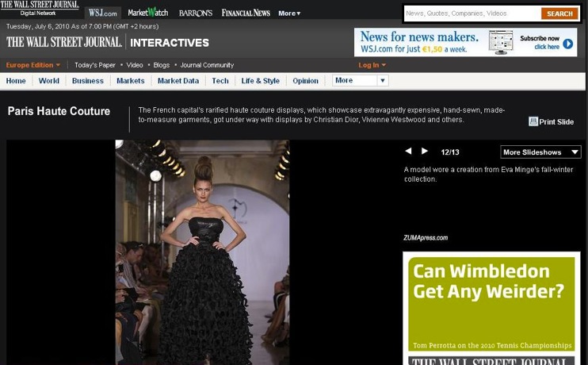Open the Log In dropdown
Image resolution: width=588 pixels, height=365 pixels.
[372, 65]
